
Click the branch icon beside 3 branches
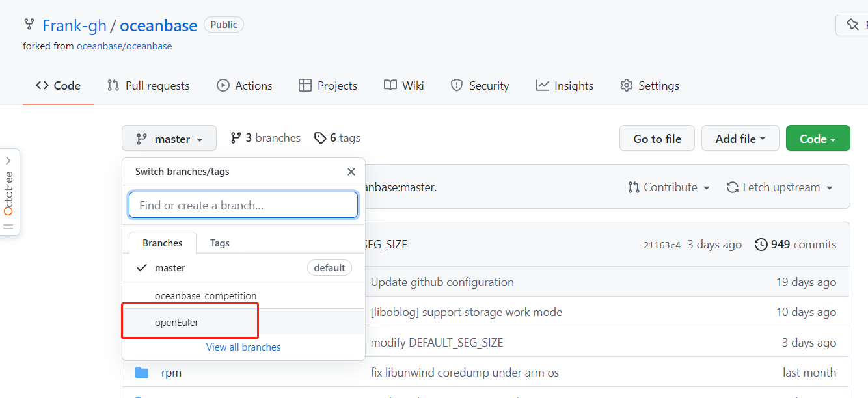(236, 138)
